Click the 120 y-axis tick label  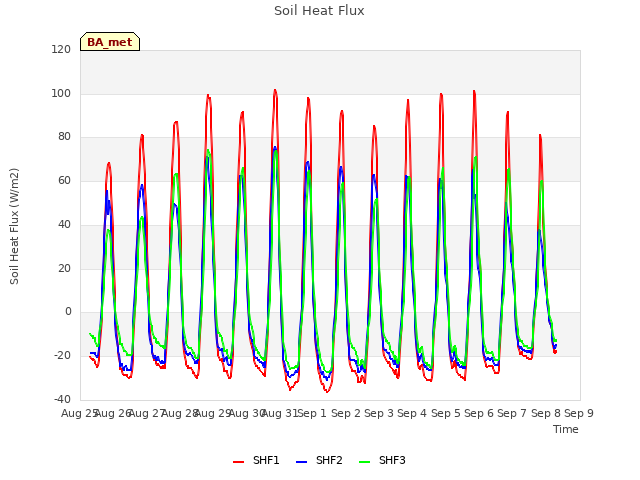61,49
